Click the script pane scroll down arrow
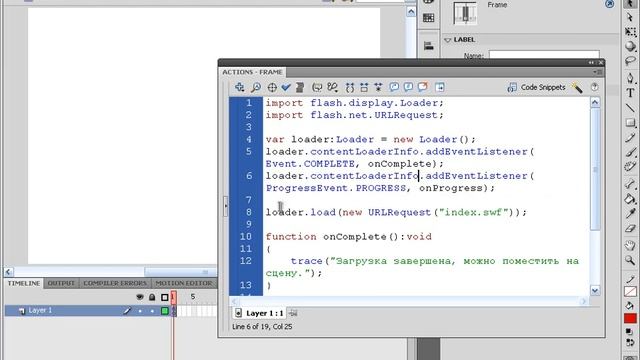Image resolution: width=640 pixels, height=360 pixels. coord(595,290)
